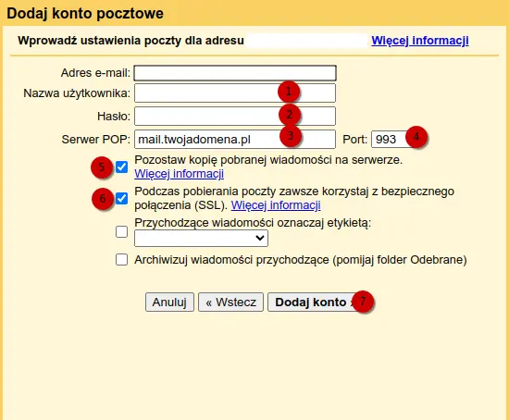Open Więcej informacji link after SSL text
The image size is (509, 420).
click(x=276, y=205)
